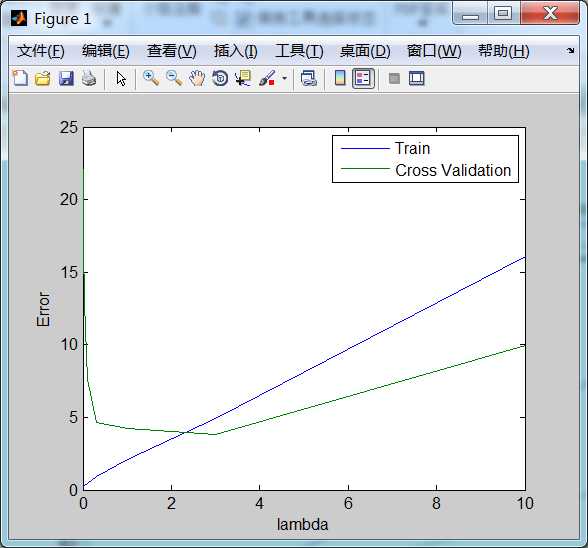Click the green Cross Validation legend line sample

[x=365, y=169]
